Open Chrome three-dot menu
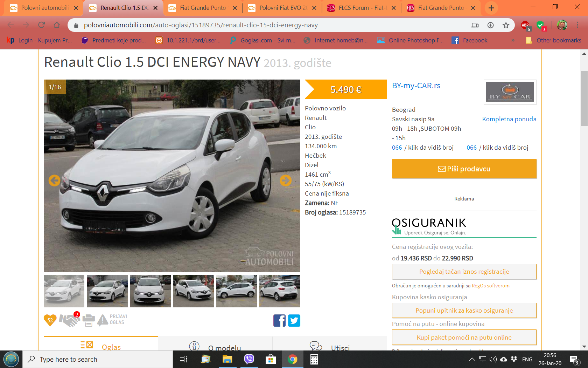 point(577,25)
